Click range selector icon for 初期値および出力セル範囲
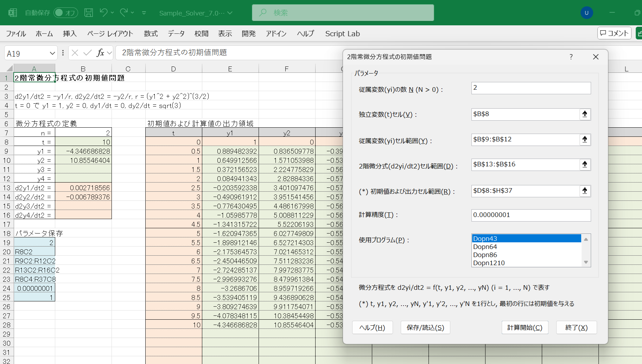 coord(585,191)
